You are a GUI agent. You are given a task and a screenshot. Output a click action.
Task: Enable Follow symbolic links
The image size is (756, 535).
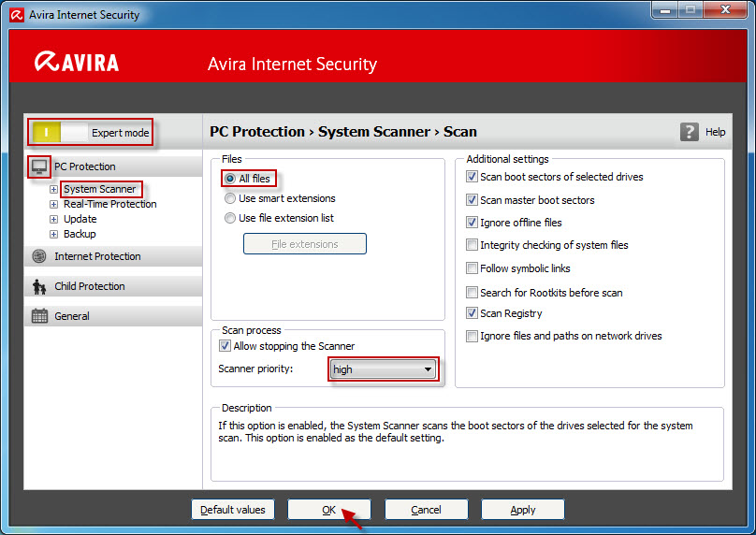pos(472,268)
